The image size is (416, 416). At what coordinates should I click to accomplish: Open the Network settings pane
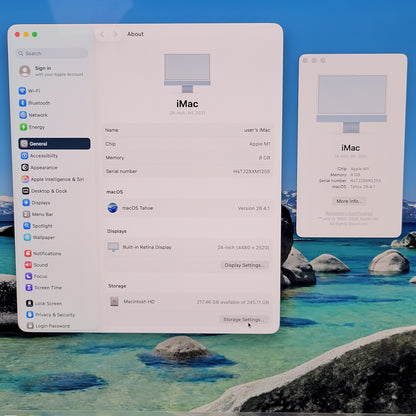[x=33, y=115]
